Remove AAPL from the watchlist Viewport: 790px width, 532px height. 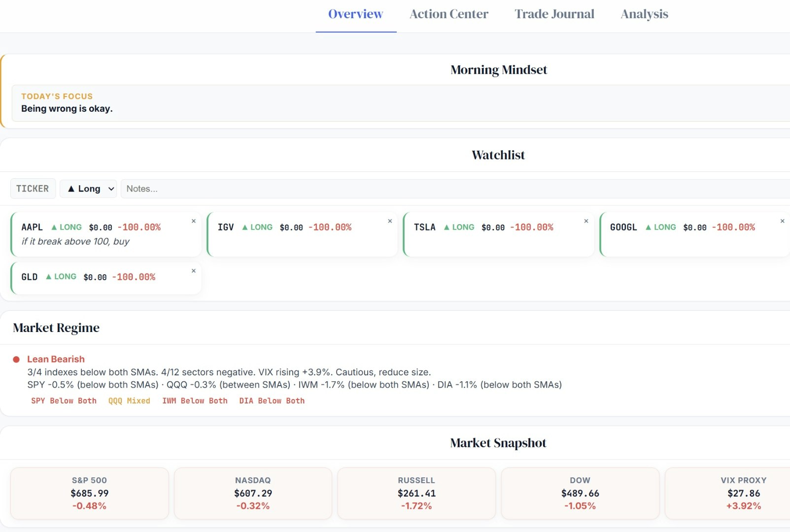click(193, 221)
